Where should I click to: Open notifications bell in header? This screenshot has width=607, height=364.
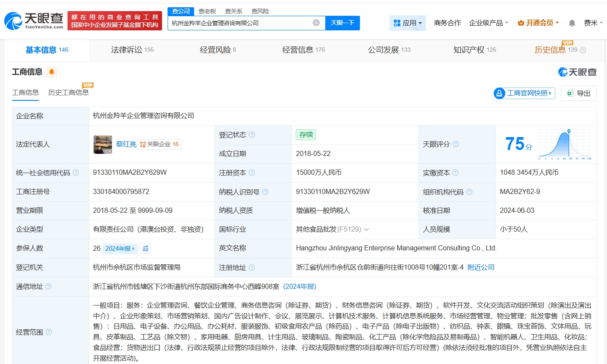(x=572, y=23)
